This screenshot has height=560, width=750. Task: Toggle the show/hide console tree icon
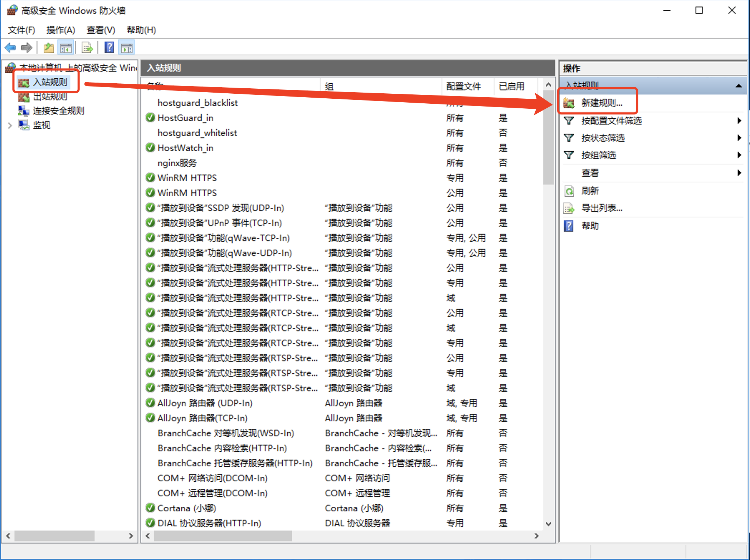click(66, 48)
